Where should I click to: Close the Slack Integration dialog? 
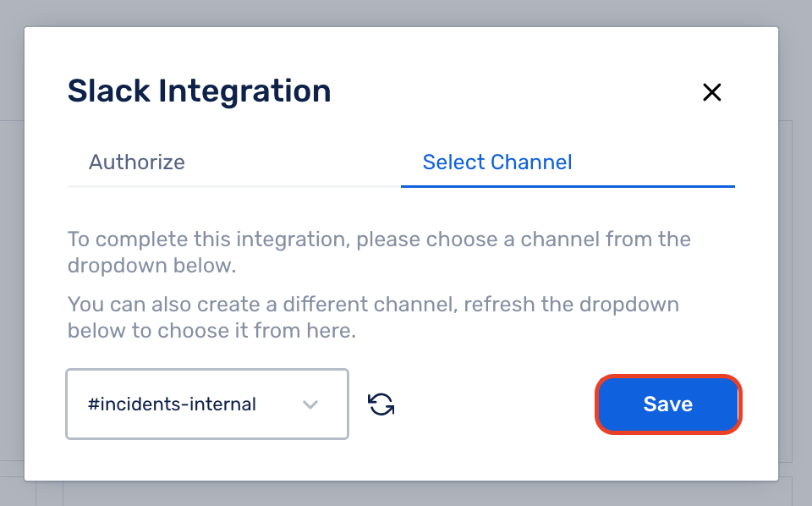pos(711,92)
